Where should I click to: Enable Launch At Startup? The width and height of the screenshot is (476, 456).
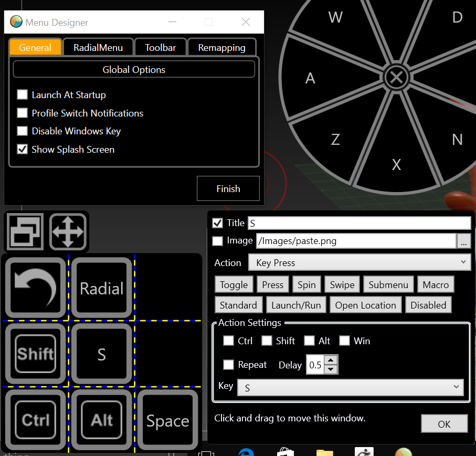(22, 94)
